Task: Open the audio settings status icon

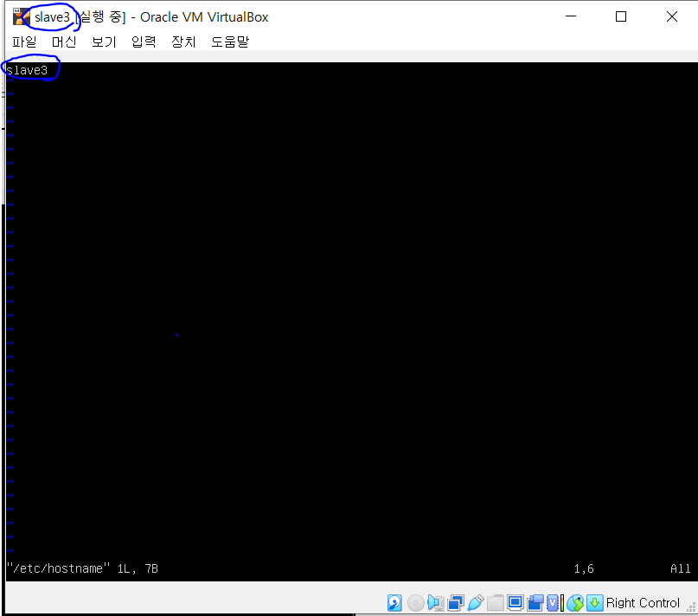Action: [435, 603]
